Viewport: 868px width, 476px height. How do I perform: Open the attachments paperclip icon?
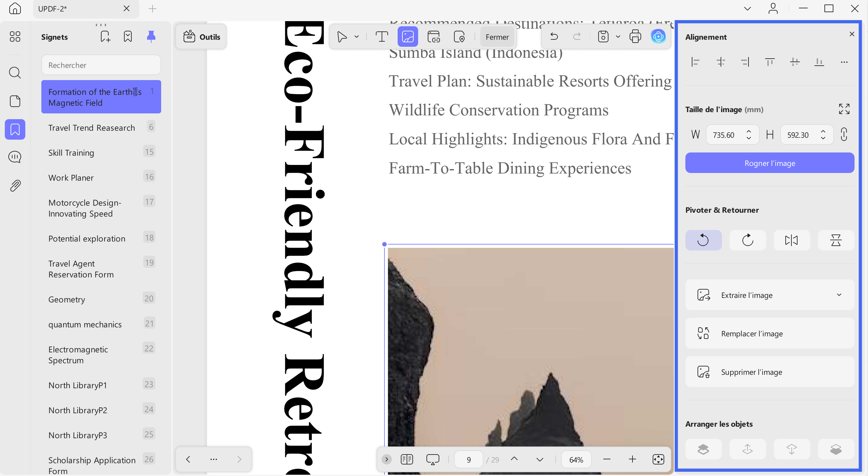(15, 185)
